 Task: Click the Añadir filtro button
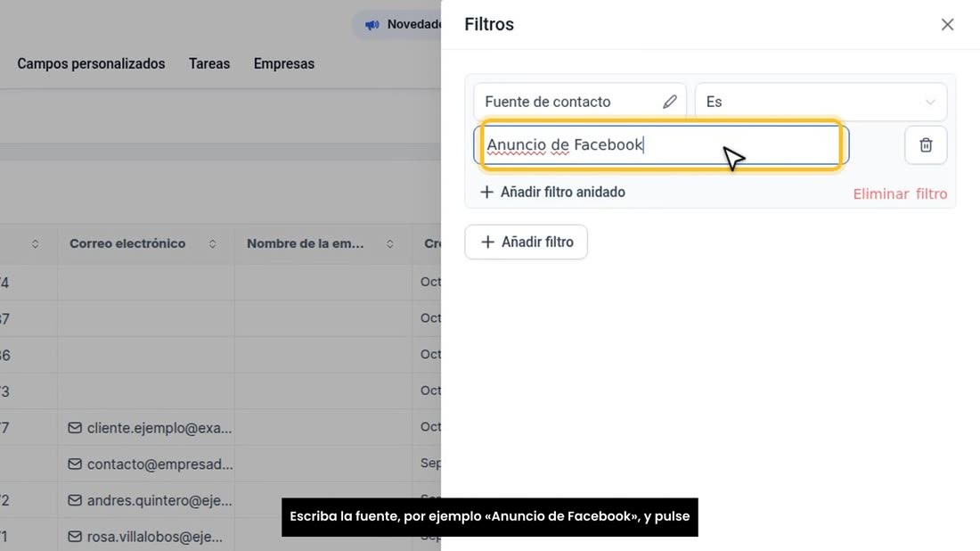pos(526,242)
